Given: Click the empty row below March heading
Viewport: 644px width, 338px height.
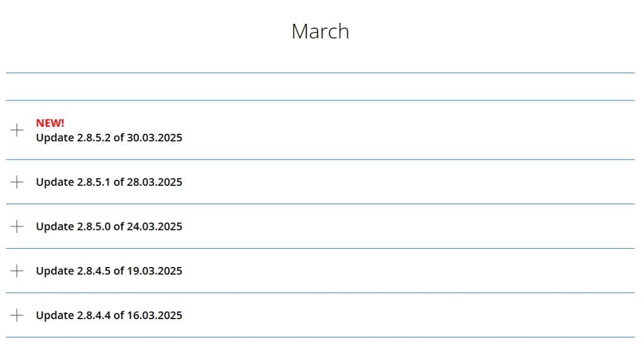Looking at the screenshot, I should pos(320,87).
